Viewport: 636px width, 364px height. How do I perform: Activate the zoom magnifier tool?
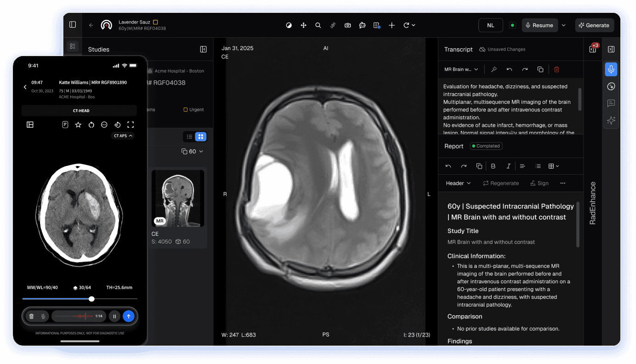tap(318, 25)
